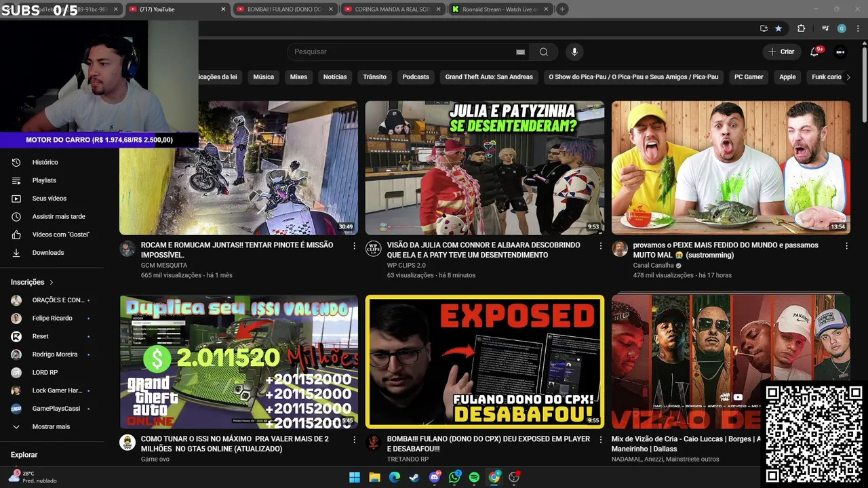
Task: Open OBS Studio from the taskbar
Action: pyautogui.click(x=514, y=477)
